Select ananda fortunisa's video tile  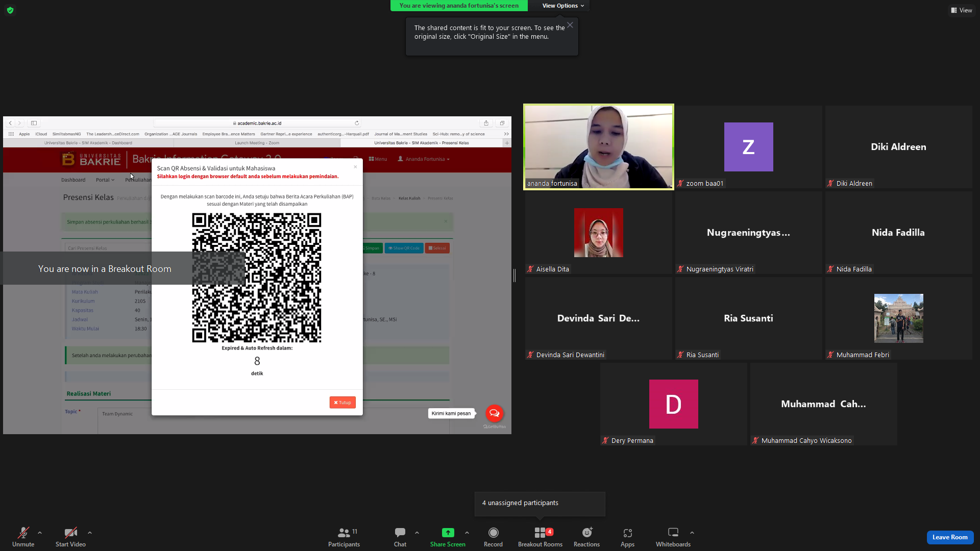click(598, 147)
